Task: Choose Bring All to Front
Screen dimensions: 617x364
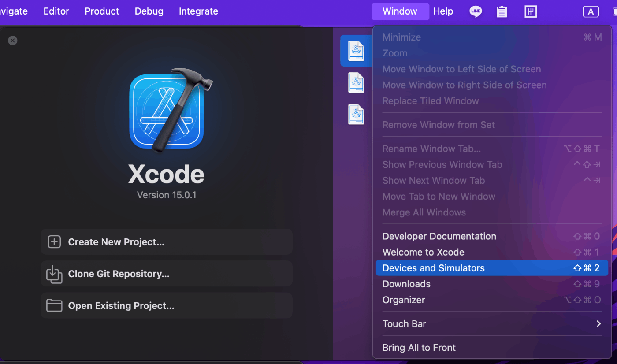Action: [492, 347]
